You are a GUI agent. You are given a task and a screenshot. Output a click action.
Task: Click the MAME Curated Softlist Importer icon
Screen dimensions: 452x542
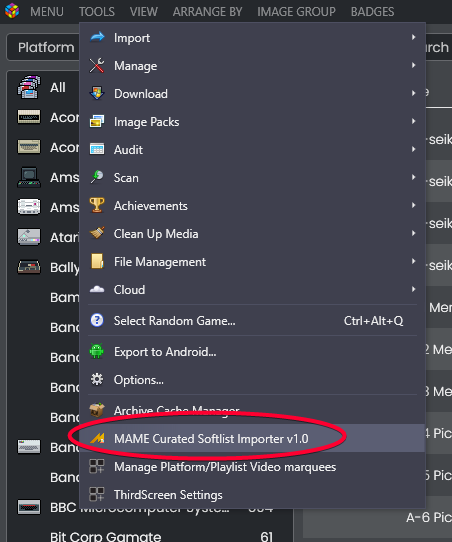[x=97, y=438]
